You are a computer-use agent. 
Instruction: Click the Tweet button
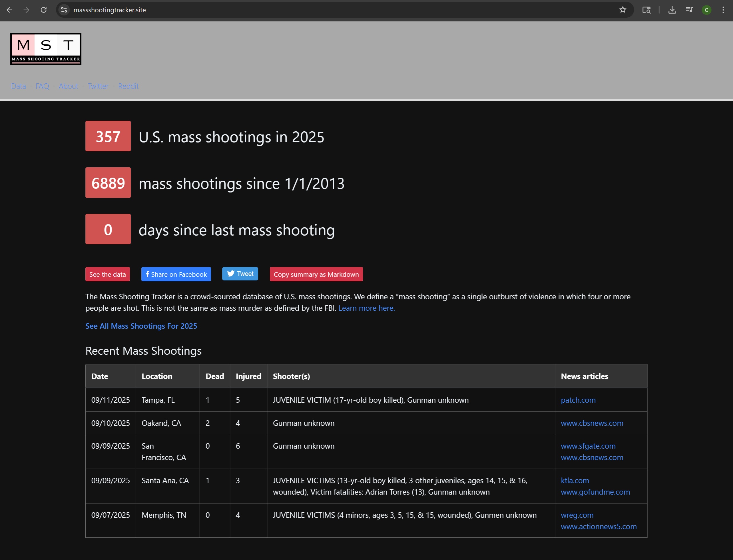click(x=240, y=274)
